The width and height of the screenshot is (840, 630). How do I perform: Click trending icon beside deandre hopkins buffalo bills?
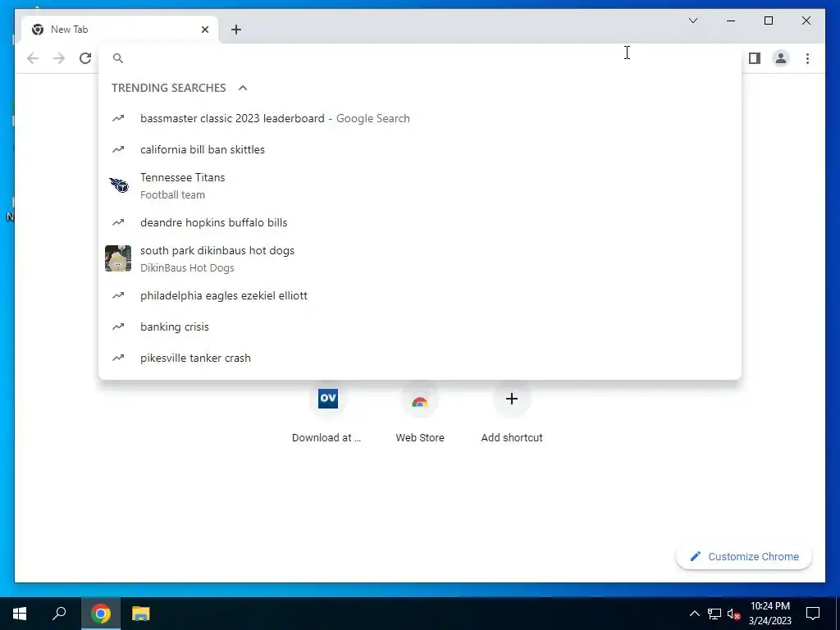118,222
